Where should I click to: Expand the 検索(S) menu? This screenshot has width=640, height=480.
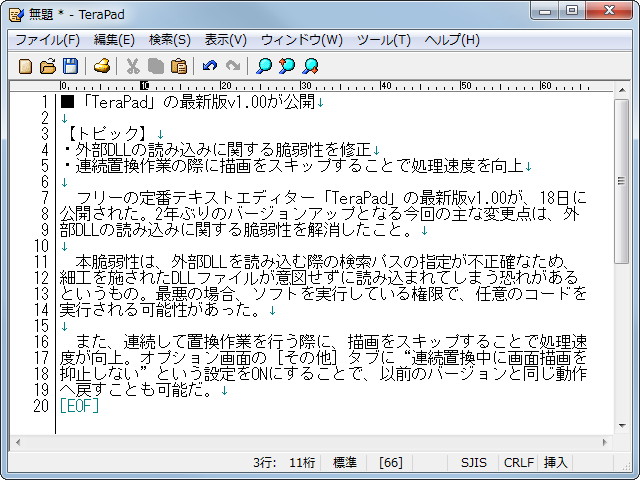pyautogui.click(x=169, y=40)
